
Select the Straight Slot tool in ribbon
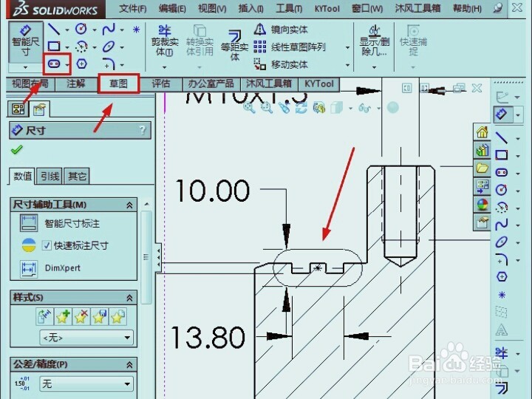(x=54, y=64)
